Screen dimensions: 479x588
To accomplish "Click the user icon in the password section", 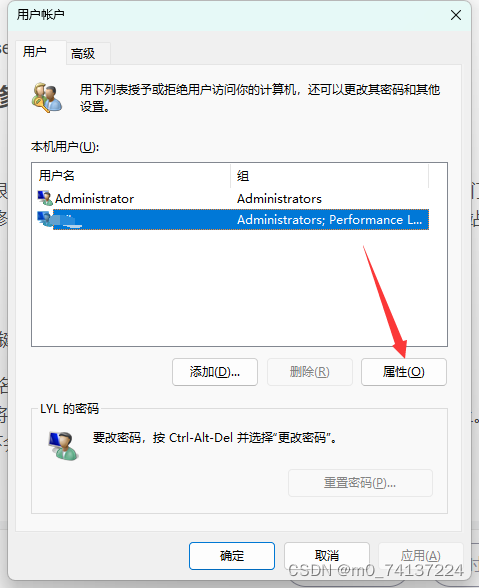I will coord(63,446).
